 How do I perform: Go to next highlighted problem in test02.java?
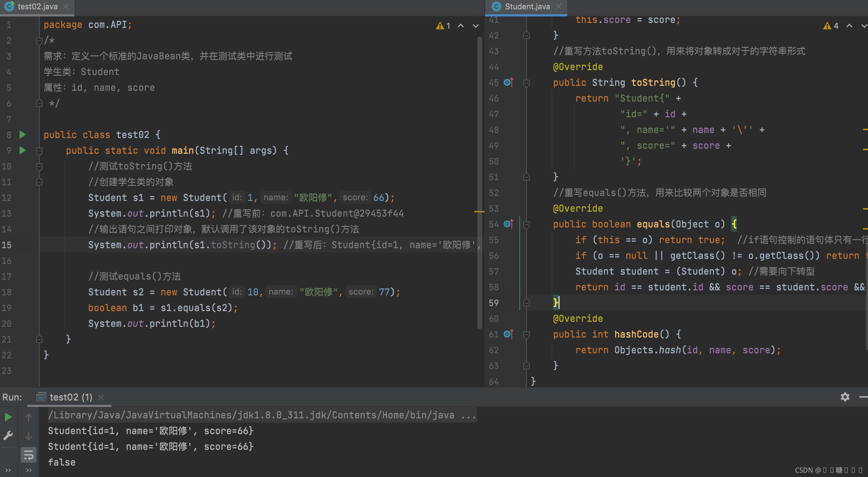coord(475,26)
